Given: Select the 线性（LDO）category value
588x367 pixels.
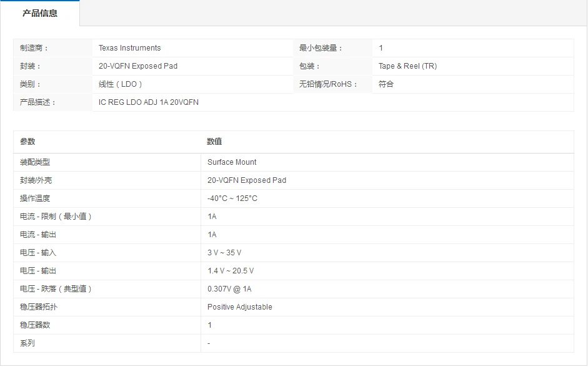Looking at the screenshot, I should (121, 84).
